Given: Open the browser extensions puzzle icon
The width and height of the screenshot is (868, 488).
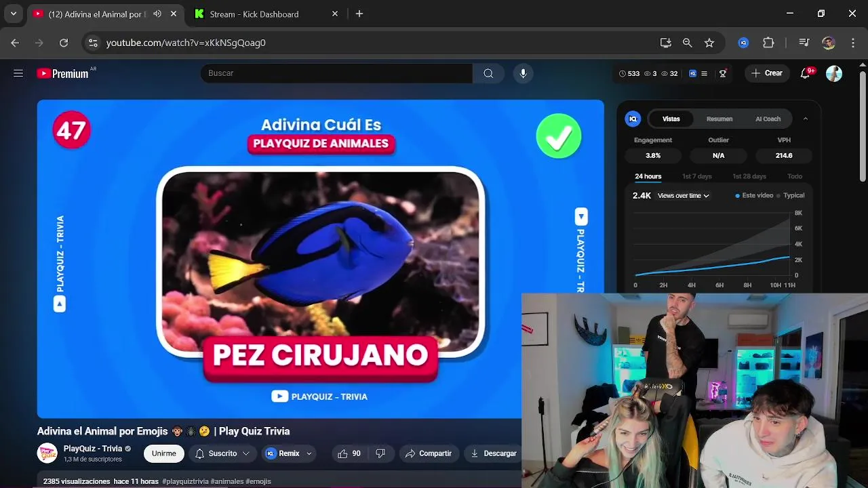Looking at the screenshot, I should point(768,43).
